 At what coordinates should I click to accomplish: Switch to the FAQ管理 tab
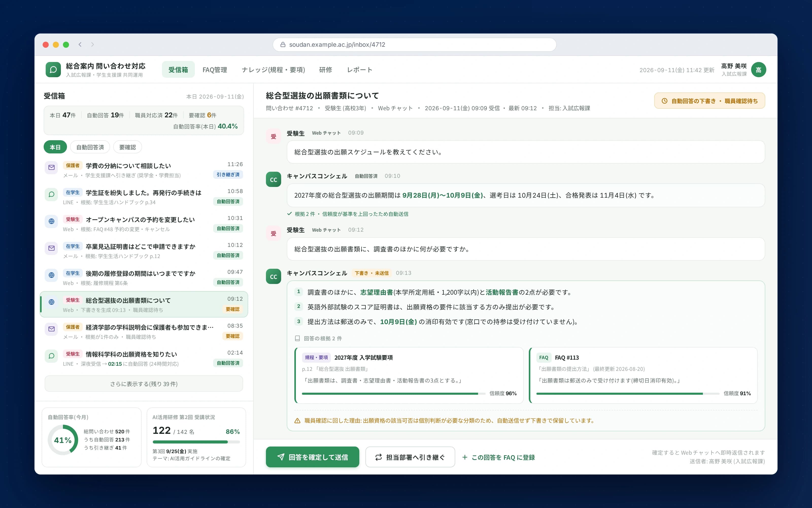point(215,70)
